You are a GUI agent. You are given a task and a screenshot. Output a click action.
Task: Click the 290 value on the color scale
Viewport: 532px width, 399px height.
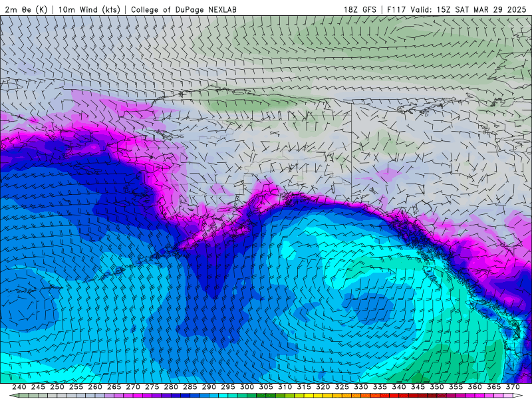pyautogui.click(x=209, y=387)
